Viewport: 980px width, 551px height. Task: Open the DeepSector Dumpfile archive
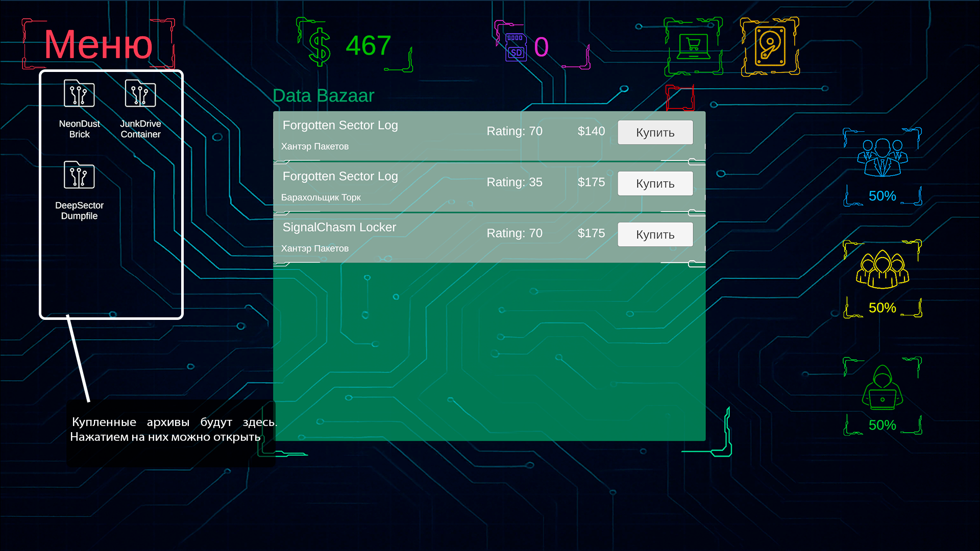79,176
